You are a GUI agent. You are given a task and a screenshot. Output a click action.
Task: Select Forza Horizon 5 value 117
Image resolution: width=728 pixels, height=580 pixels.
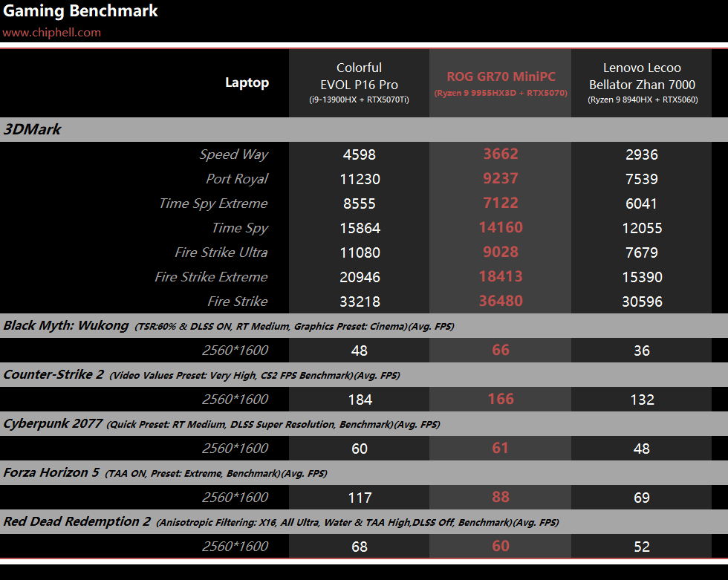click(x=360, y=498)
